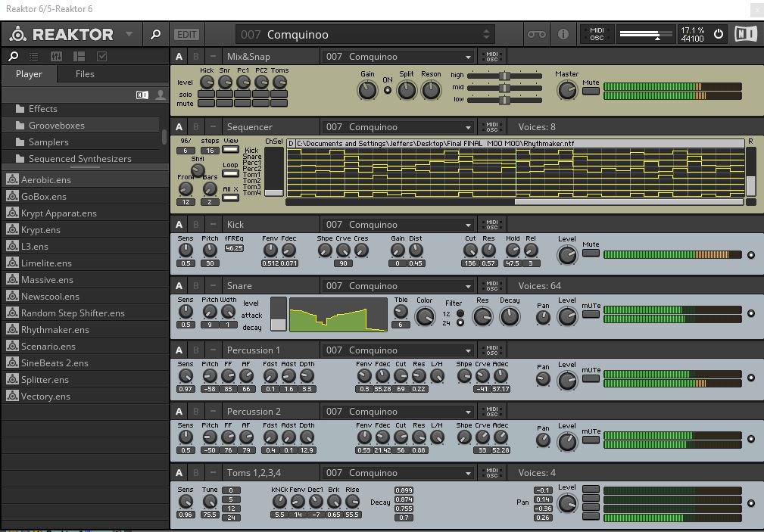The height and width of the screenshot is (532, 764).
Task: Open the sidebar list view icon
Action: 33,57
